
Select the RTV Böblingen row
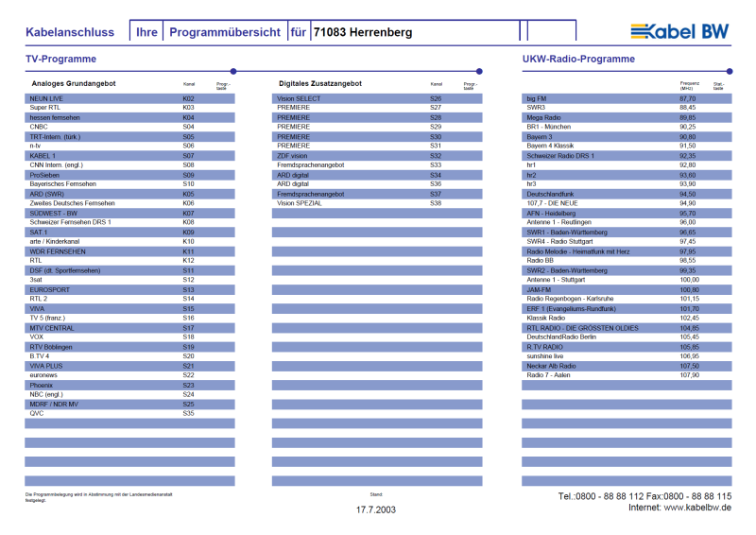[x=129, y=347]
